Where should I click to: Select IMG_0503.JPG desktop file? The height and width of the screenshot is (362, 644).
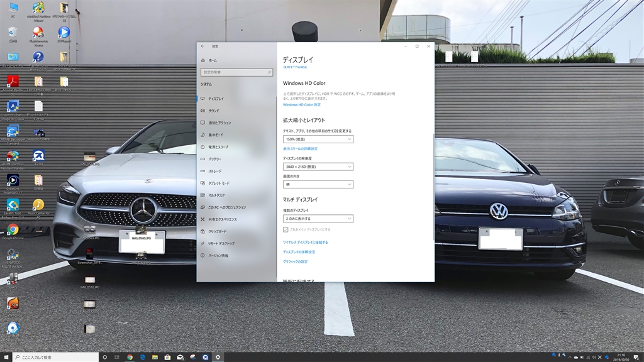90,233
